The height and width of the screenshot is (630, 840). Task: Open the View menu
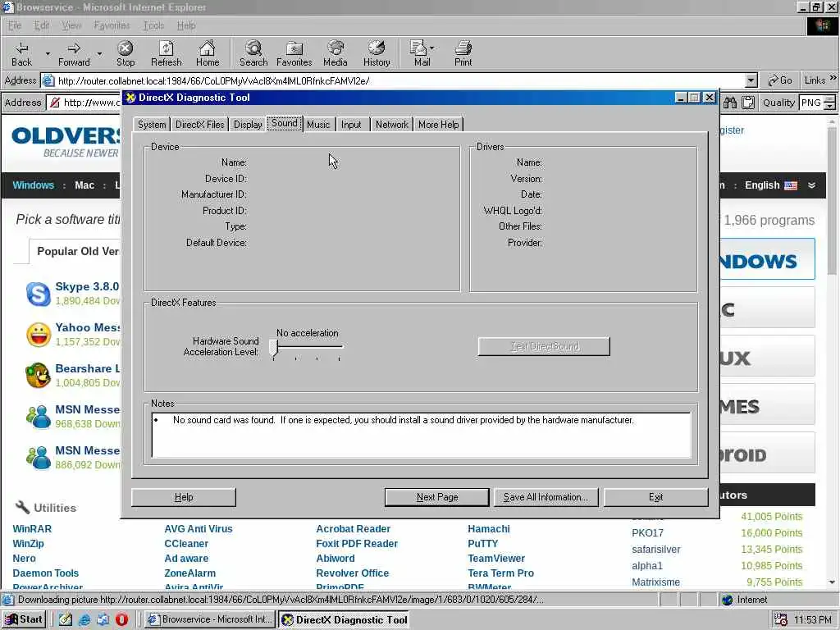[x=71, y=25]
